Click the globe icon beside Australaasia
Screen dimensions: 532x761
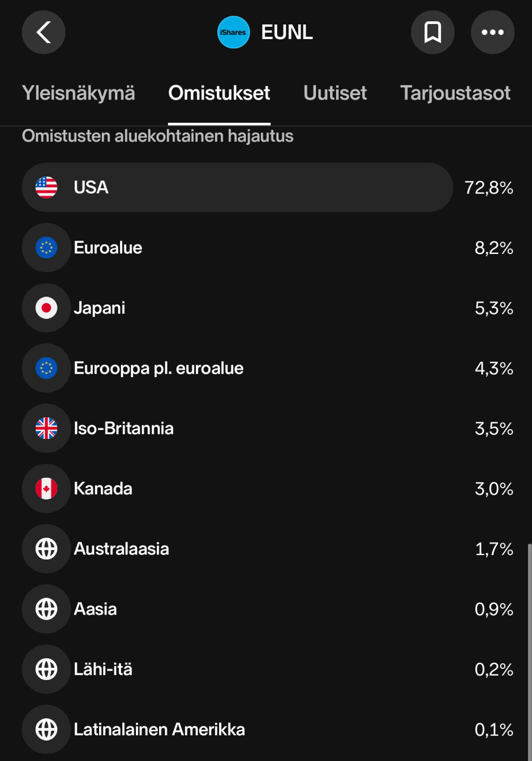pyautogui.click(x=47, y=549)
